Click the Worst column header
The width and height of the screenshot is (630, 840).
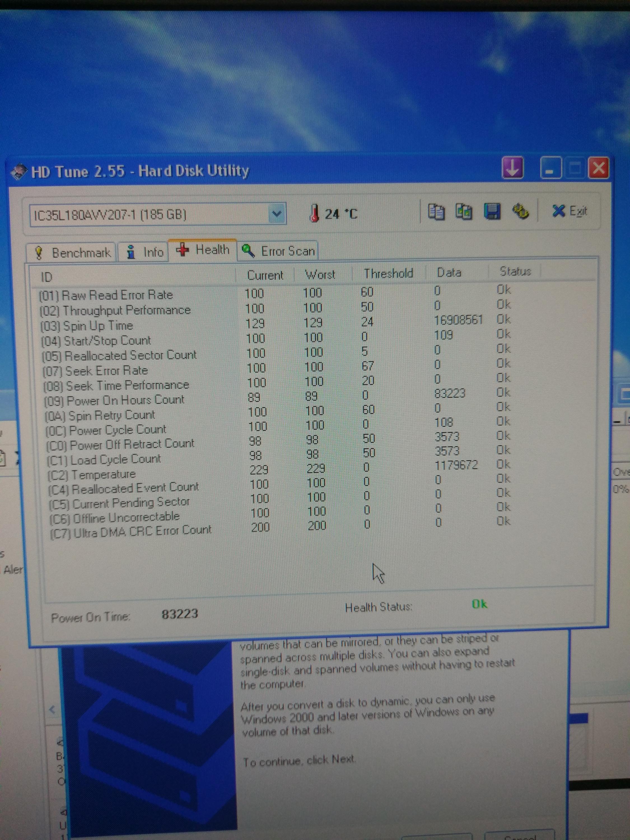coord(320,274)
